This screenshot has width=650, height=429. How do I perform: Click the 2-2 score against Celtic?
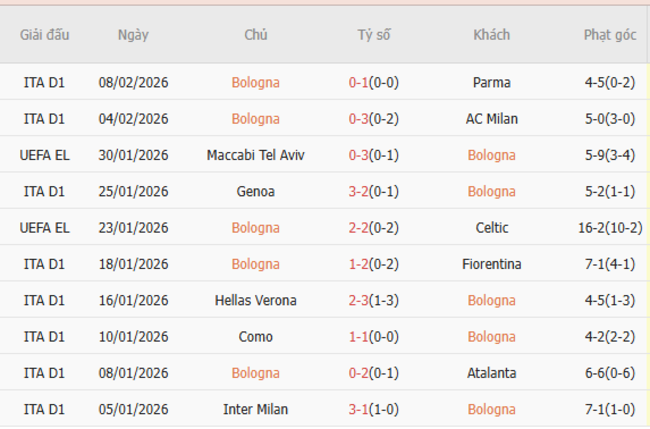click(360, 228)
